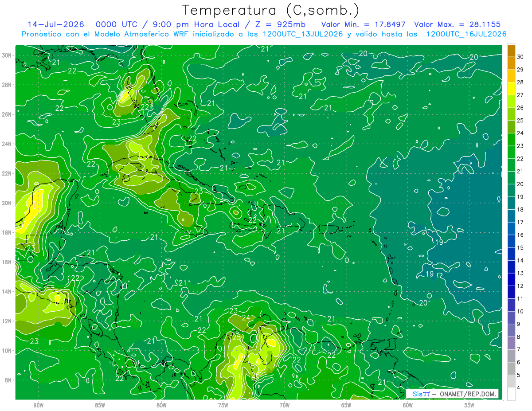532x411 pixels.
Task: Click the '5' label on the color scale
Action: click(x=519, y=375)
